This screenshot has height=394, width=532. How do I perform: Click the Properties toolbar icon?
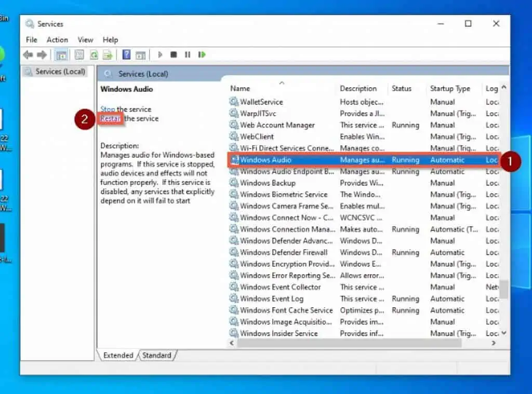click(x=79, y=55)
